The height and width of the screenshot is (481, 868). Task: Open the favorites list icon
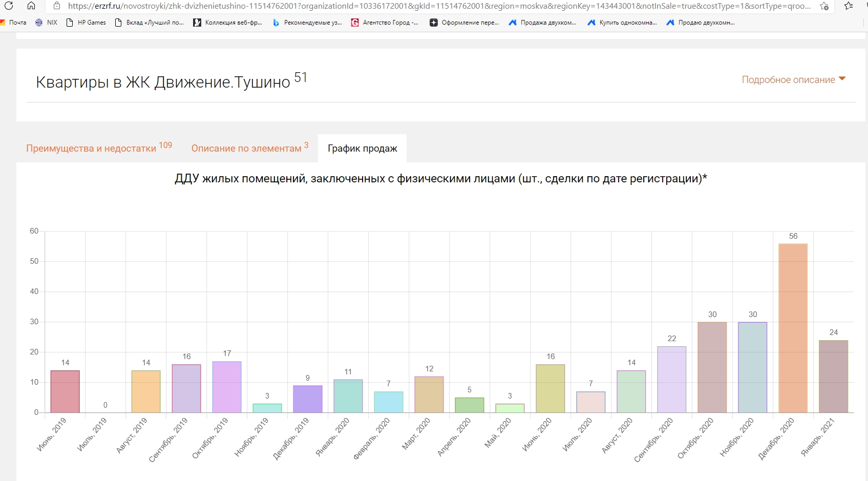[849, 6]
